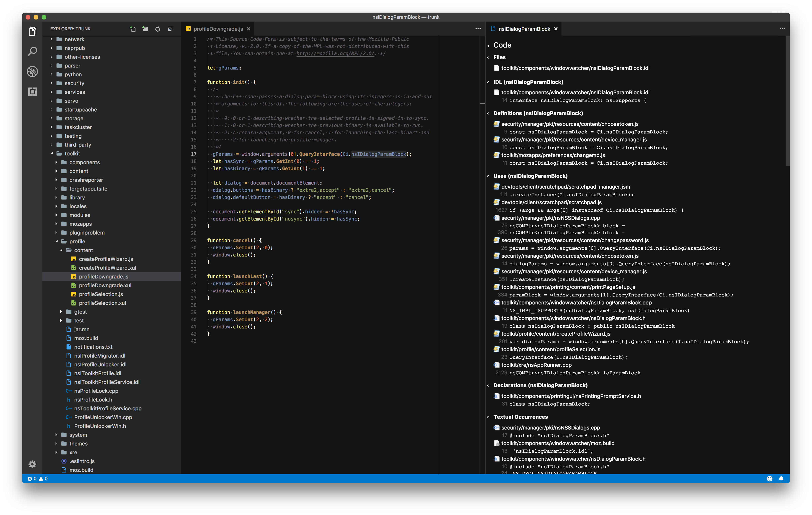
Task: Open moz.build under windowwatcher textual occurrences
Action: point(558,443)
